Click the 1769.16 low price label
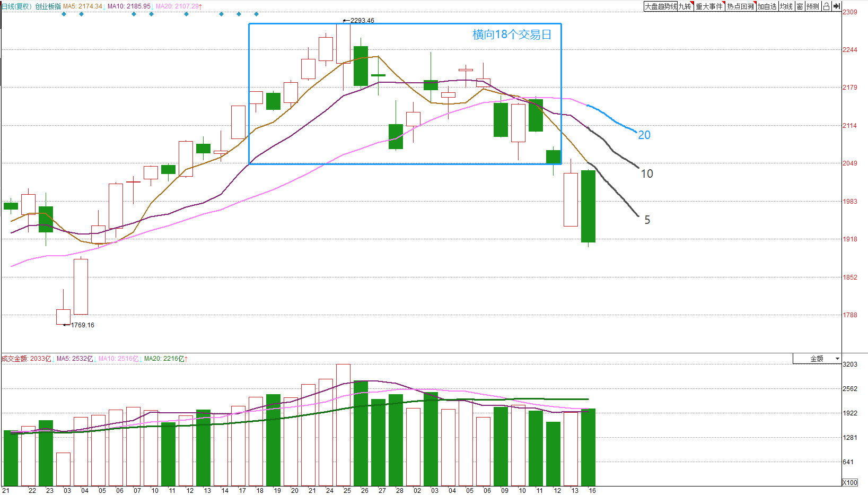Viewport: 868px width, 495px height. coord(83,325)
